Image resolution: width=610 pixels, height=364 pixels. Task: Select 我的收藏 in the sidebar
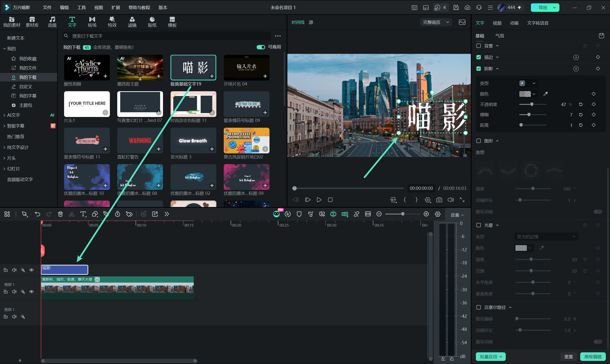pyautogui.click(x=28, y=59)
